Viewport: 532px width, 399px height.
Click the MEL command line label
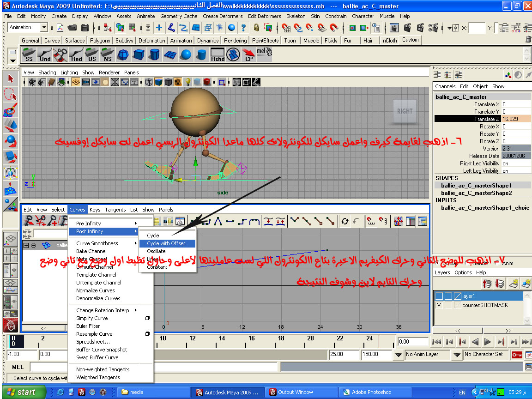[x=18, y=367]
